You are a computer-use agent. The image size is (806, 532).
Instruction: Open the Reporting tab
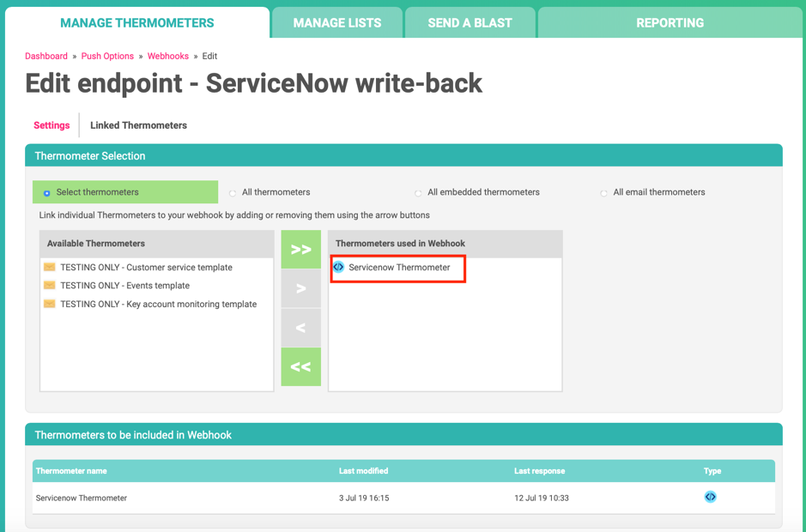670,22
